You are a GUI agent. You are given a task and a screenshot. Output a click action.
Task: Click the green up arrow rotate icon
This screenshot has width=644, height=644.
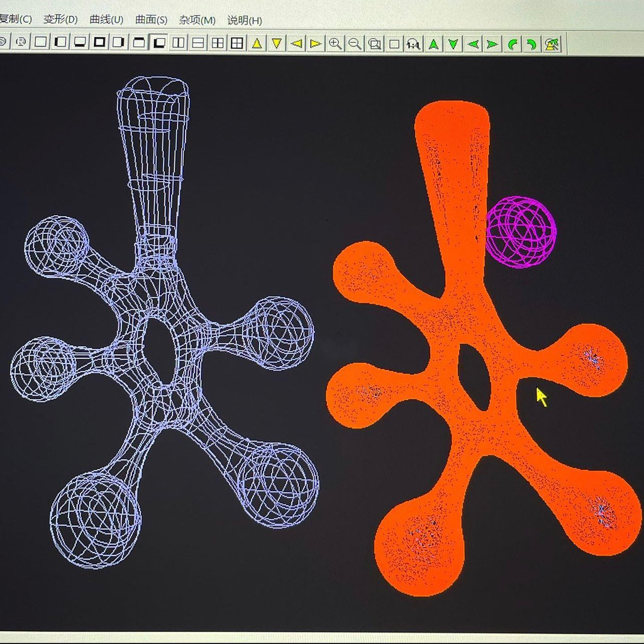433,43
